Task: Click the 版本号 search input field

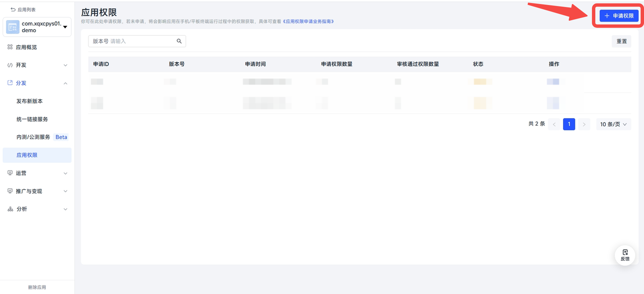Action: coord(141,41)
